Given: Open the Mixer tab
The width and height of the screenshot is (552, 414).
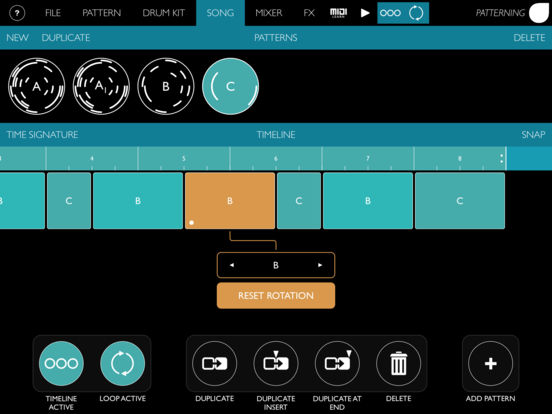Looking at the screenshot, I should [269, 13].
